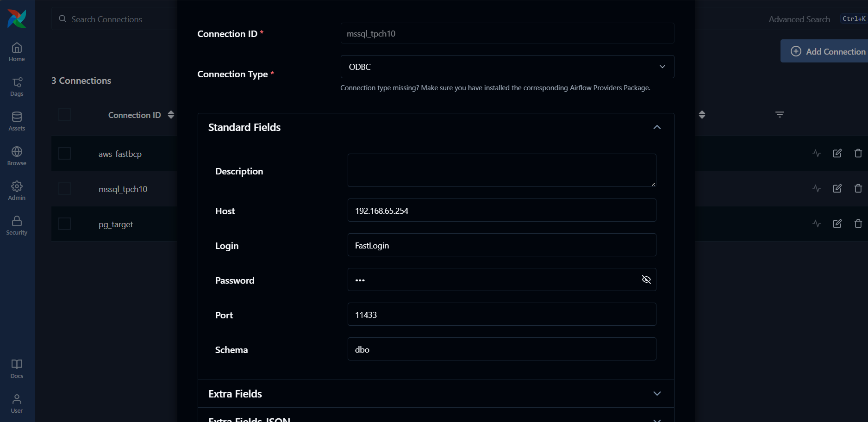Viewport: 868px width, 422px height.
Task: Tick the pg_target row checkbox
Action: pos(64,224)
